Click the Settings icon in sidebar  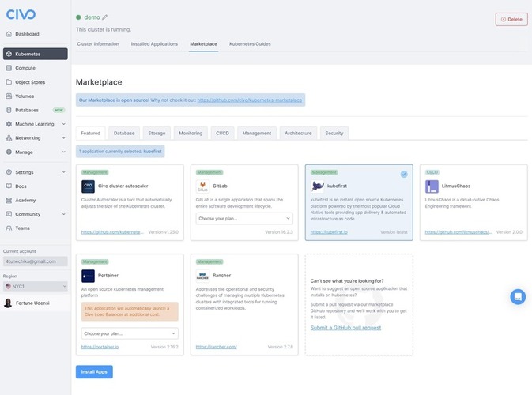[x=9, y=172]
